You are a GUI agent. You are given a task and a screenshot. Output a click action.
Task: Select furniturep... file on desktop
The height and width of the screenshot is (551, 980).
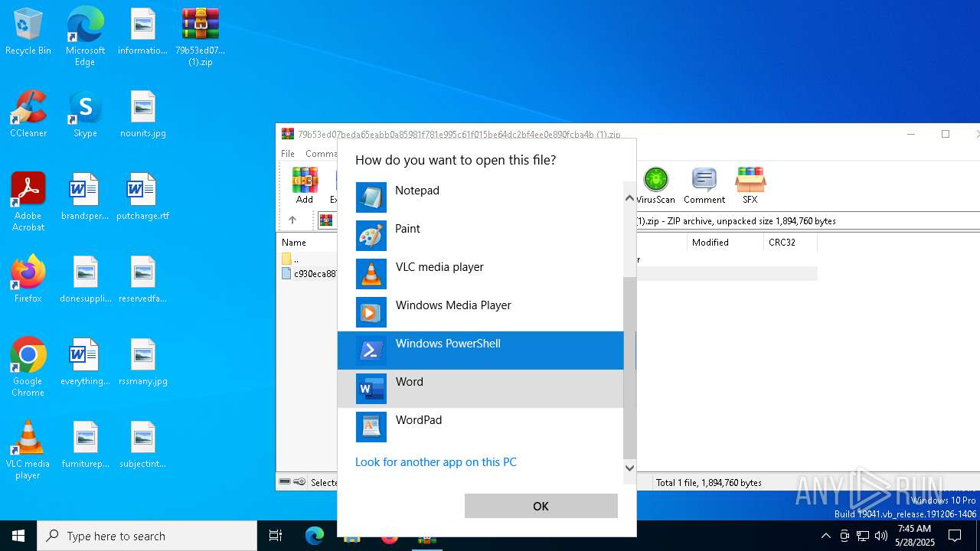[85, 445]
